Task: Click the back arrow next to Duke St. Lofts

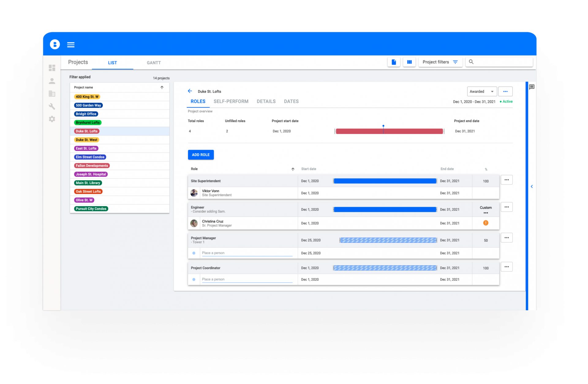Action: point(190,91)
